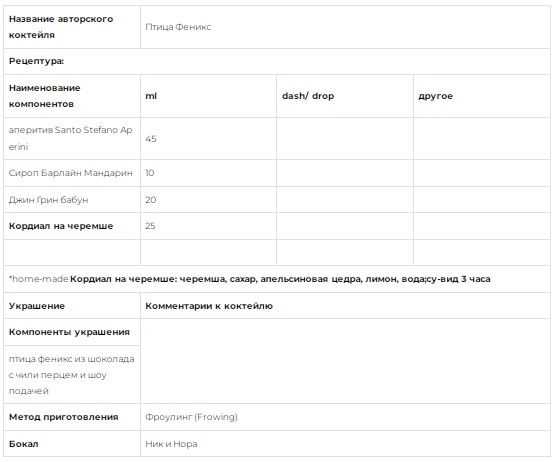Click the 25 ml cordial amount

[150, 226]
